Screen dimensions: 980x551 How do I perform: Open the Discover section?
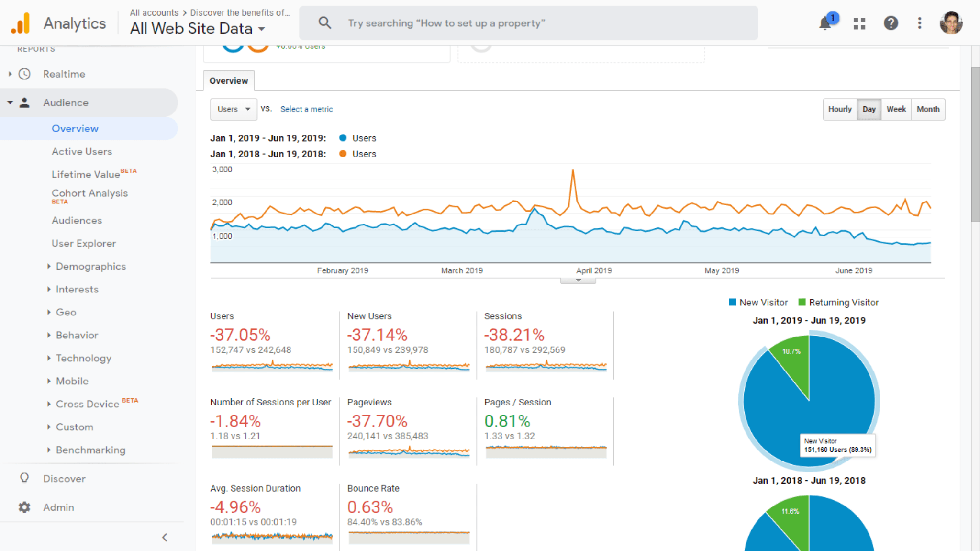pyautogui.click(x=64, y=478)
